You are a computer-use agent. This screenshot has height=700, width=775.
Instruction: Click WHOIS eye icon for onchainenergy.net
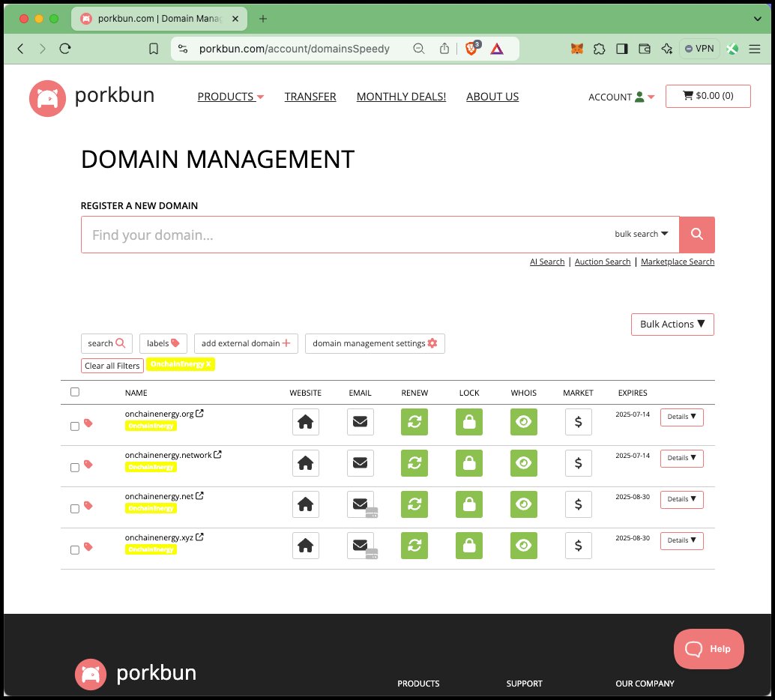(x=523, y=504)
